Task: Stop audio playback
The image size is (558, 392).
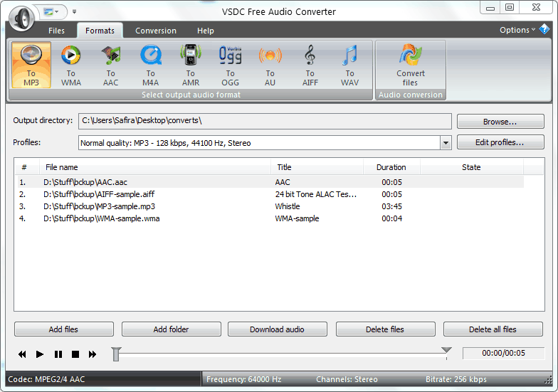Action: click(x=75, y=354)
